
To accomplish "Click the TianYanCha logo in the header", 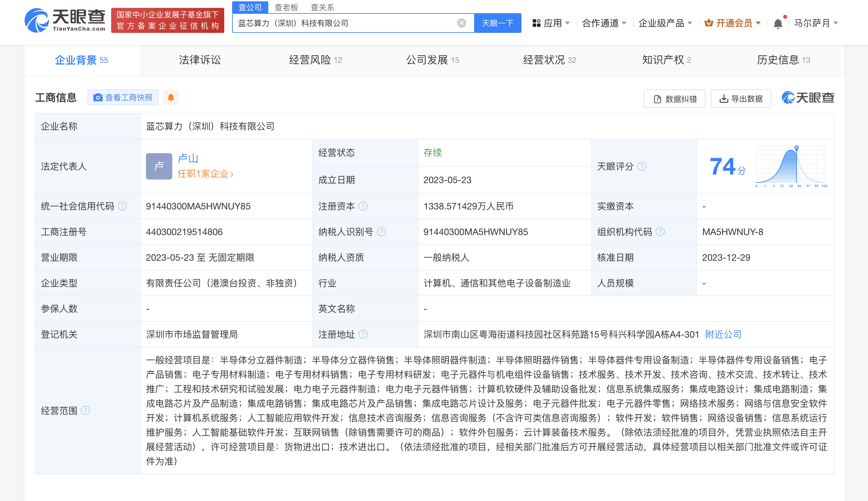I will click(x=65, y=21).
